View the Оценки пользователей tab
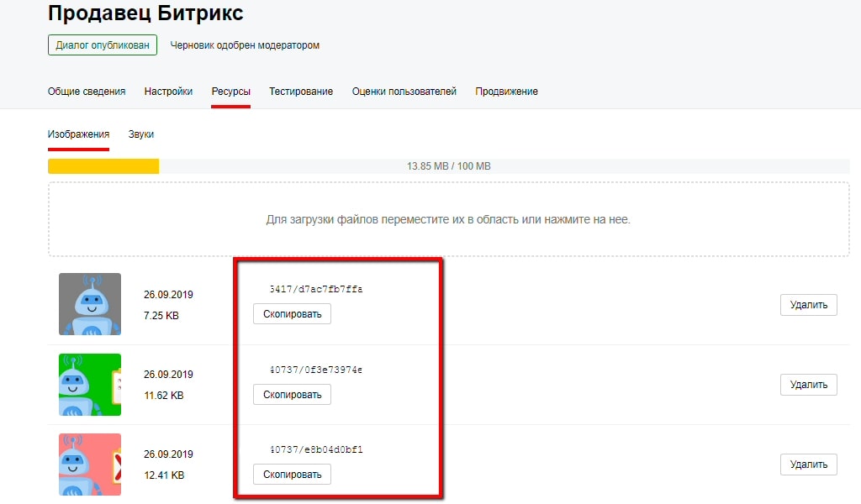861x504 pixels. [x=405, y=92]
